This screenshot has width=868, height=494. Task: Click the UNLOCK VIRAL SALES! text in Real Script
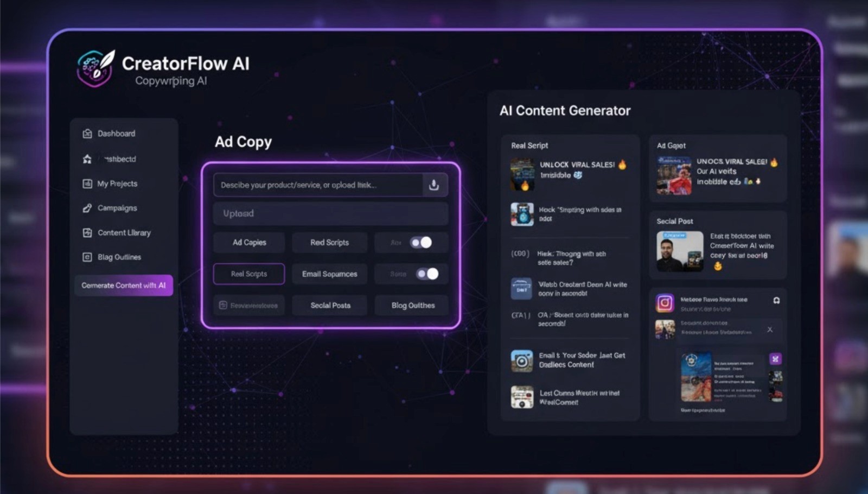(x=577, y=164)
